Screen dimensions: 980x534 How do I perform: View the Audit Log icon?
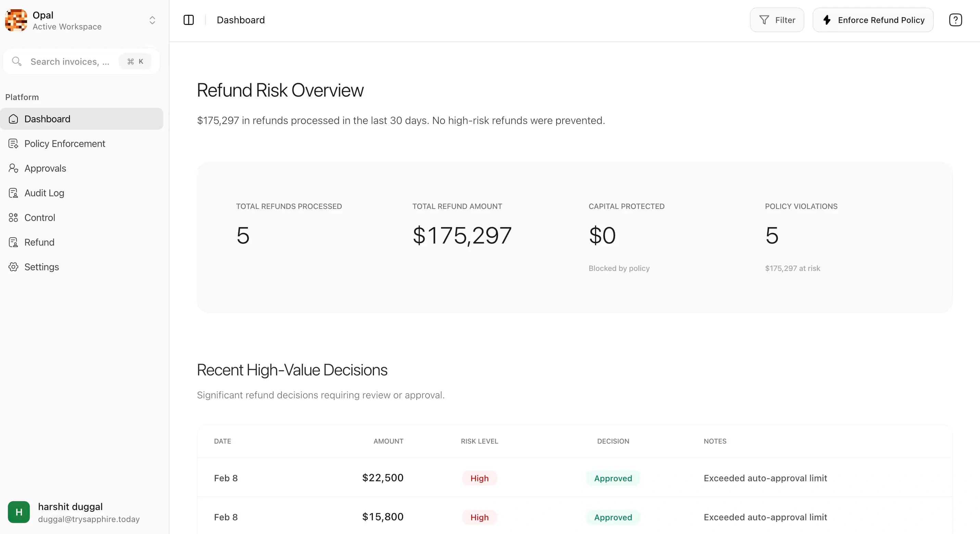click(13, 193)
